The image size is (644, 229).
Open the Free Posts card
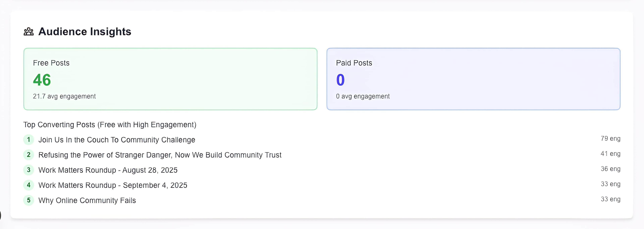(170, 79)
